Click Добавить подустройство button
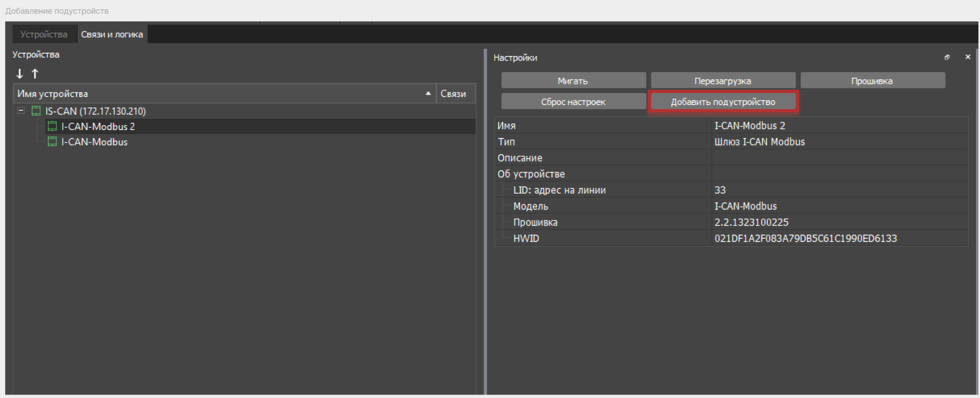This screenshot has width=980, height=398. pyautogui.click(x=723, y=102)
